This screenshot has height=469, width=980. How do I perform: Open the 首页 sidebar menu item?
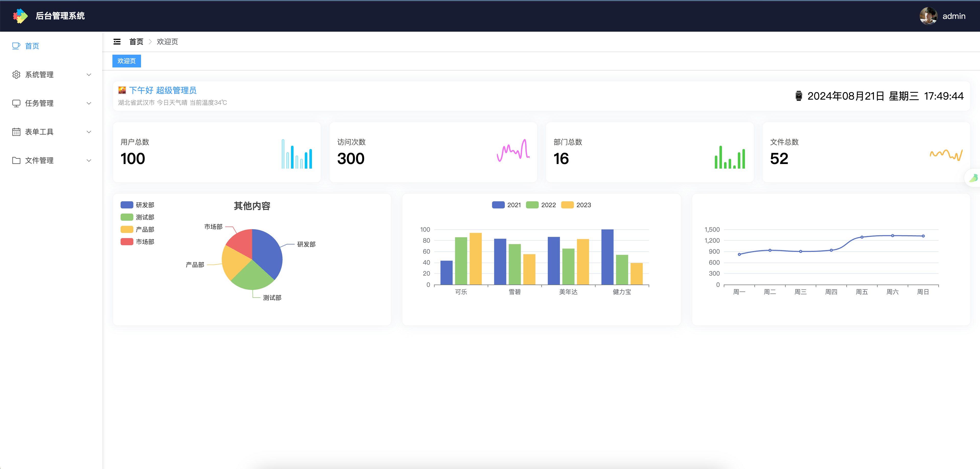click(51, 46)
